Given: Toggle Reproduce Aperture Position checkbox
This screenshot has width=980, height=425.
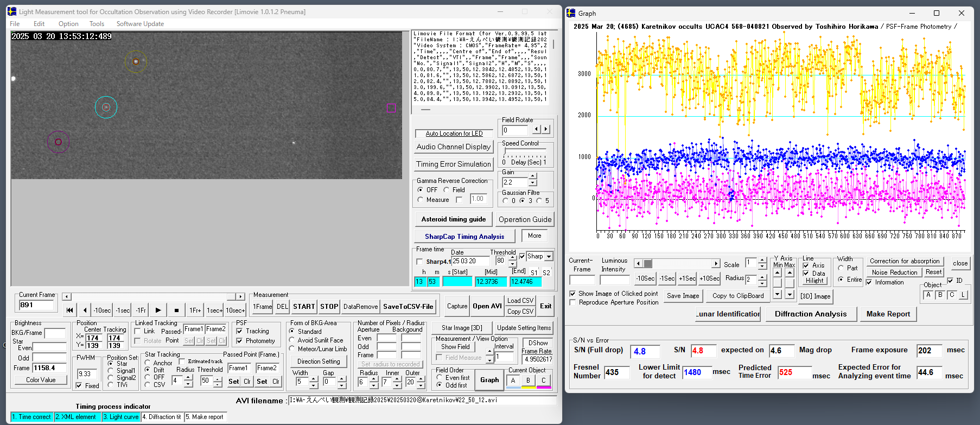Looking at the screenshot, I should (x=572, y=302).
